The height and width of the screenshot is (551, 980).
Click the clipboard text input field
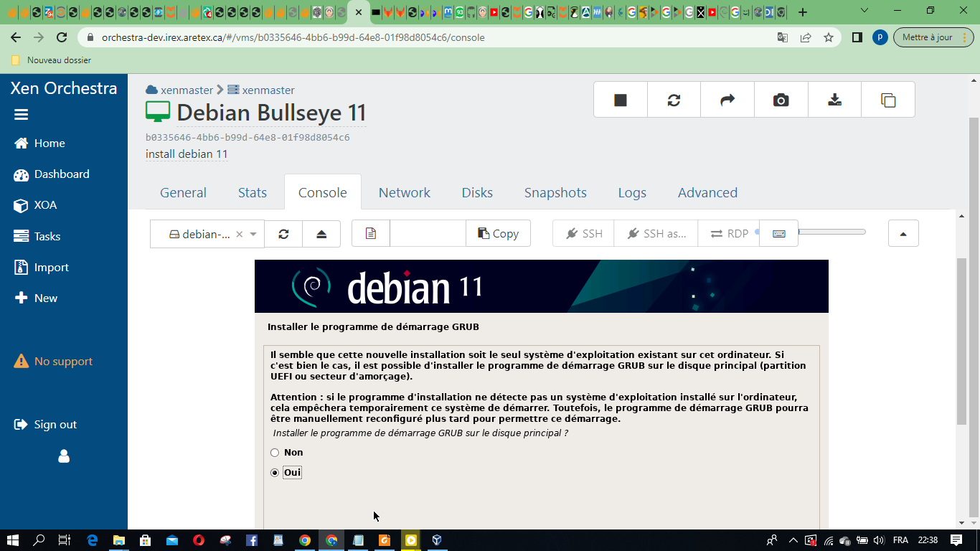(428, 234)
